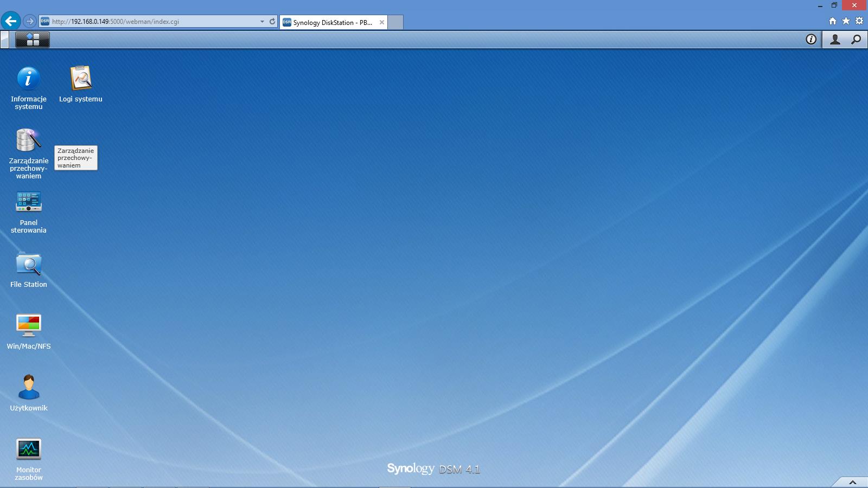The width and height of the screenshot is (868, 488).
Task: Open the DSM search icon
Action: coord(856,40)
